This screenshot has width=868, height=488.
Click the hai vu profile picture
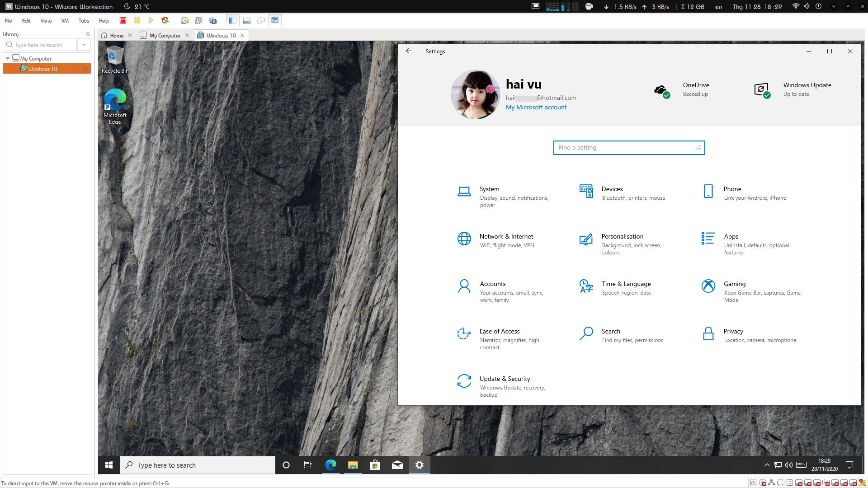pos(475,94)
